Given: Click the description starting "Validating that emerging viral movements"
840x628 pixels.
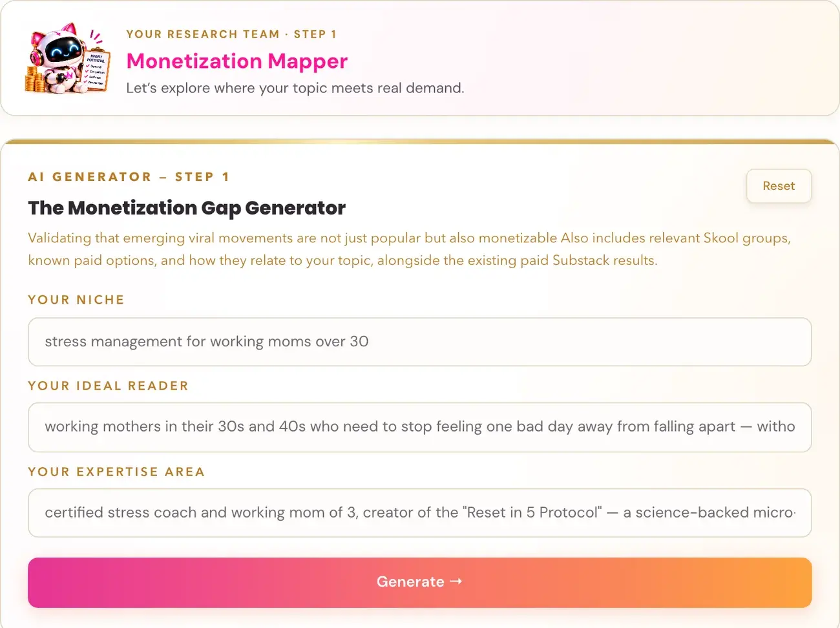Looking at the screenshot, I should pyautogui.click(x=410, y=249).
